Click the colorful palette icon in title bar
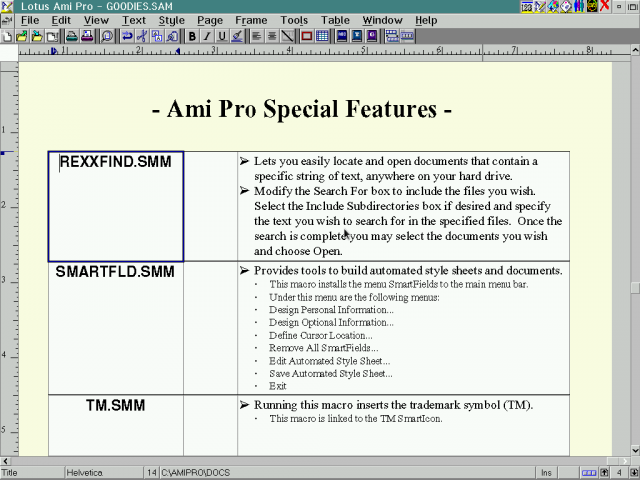 [553, 7]
